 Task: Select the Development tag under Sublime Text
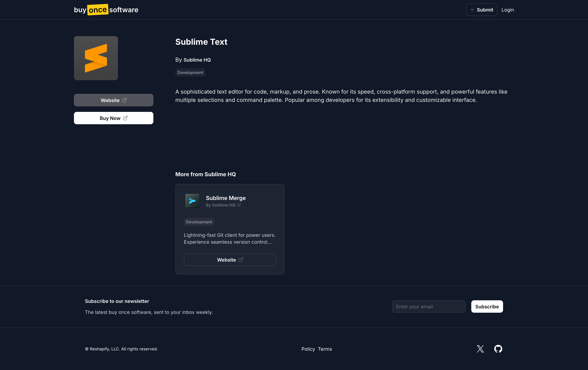coord(190,73)
